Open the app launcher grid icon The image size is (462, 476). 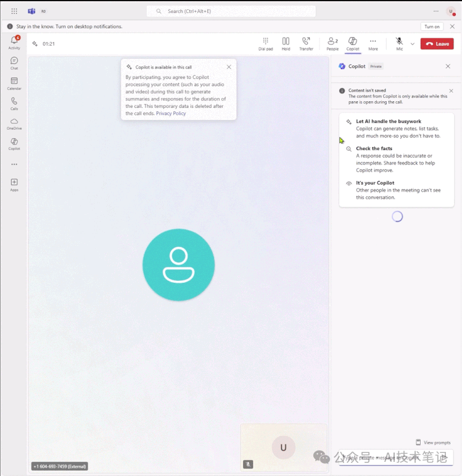point(14,11)
